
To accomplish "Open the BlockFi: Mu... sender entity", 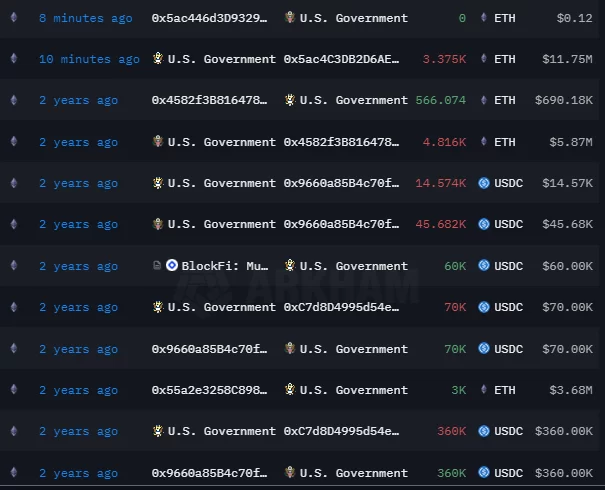I will click(225, 266).
